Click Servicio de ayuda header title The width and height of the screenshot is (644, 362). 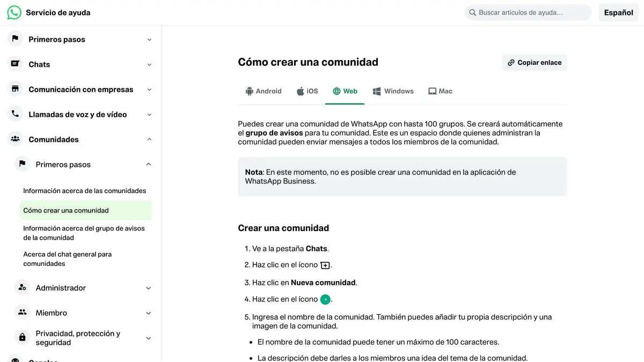[x=58, y=12]
